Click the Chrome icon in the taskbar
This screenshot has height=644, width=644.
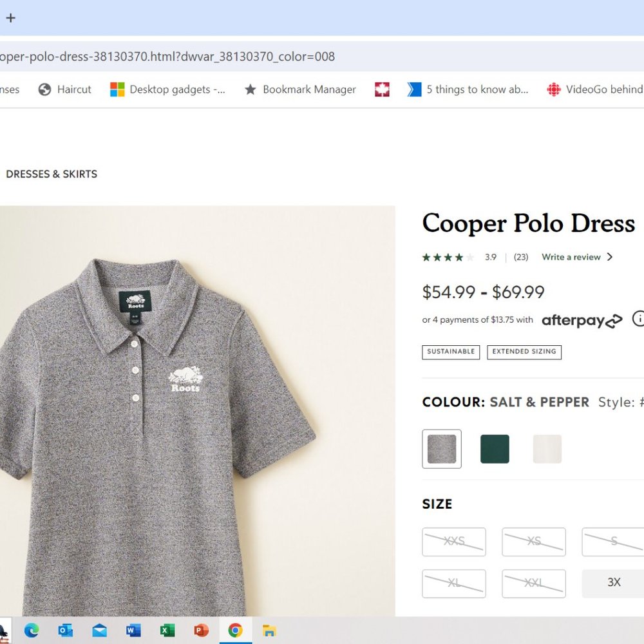point(235,630)
